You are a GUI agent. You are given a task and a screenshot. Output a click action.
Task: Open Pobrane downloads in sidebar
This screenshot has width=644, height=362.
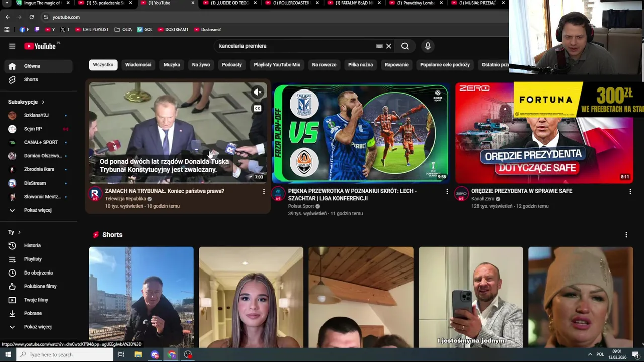click(38, 314)
